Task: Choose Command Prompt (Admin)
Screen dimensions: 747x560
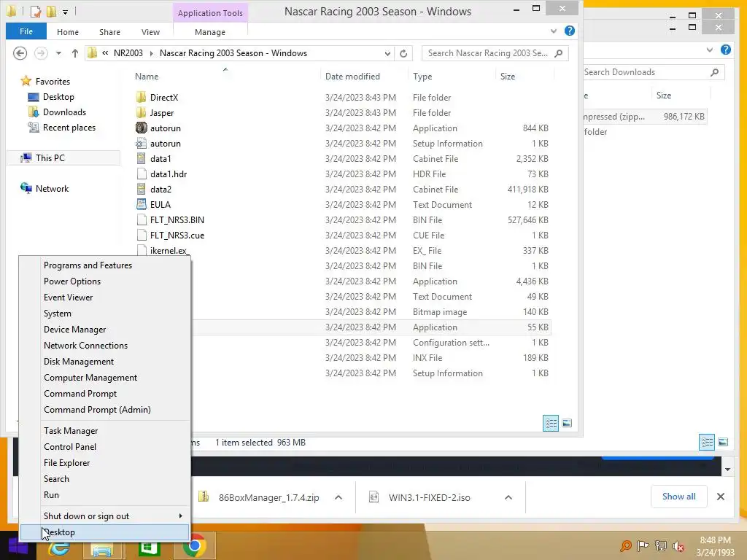Action: pyautogui.click(x=104, y=410)
